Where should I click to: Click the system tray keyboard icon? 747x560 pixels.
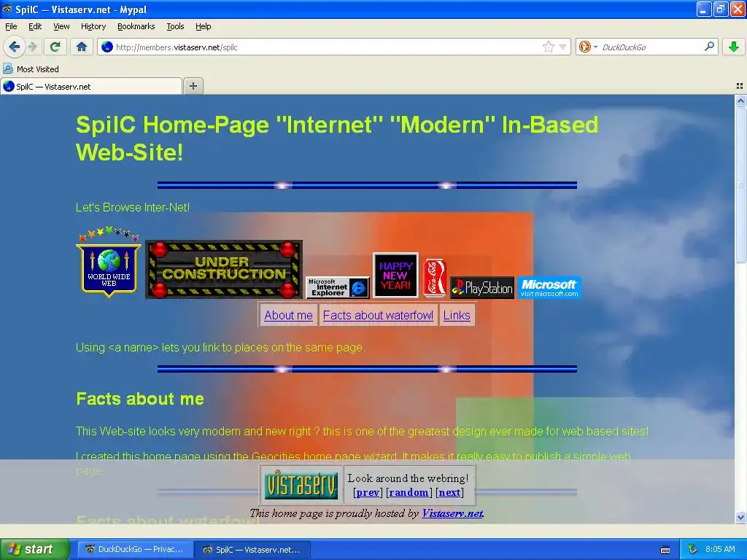(665, 550)
